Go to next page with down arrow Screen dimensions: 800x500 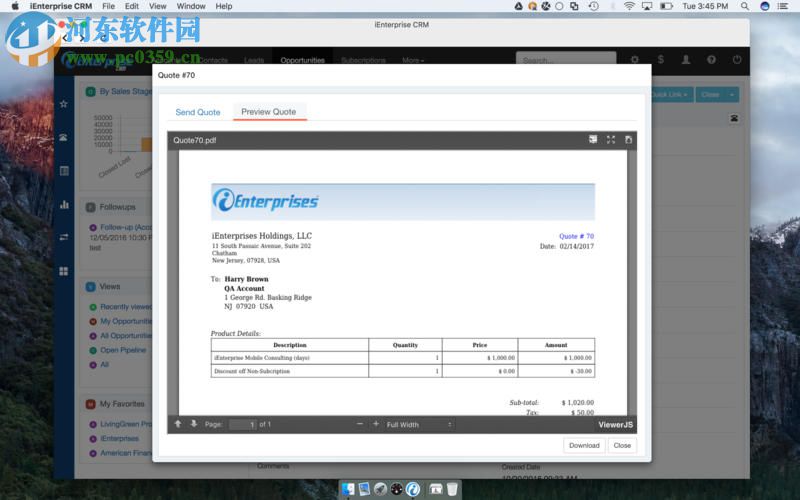(x=194, y=424)
